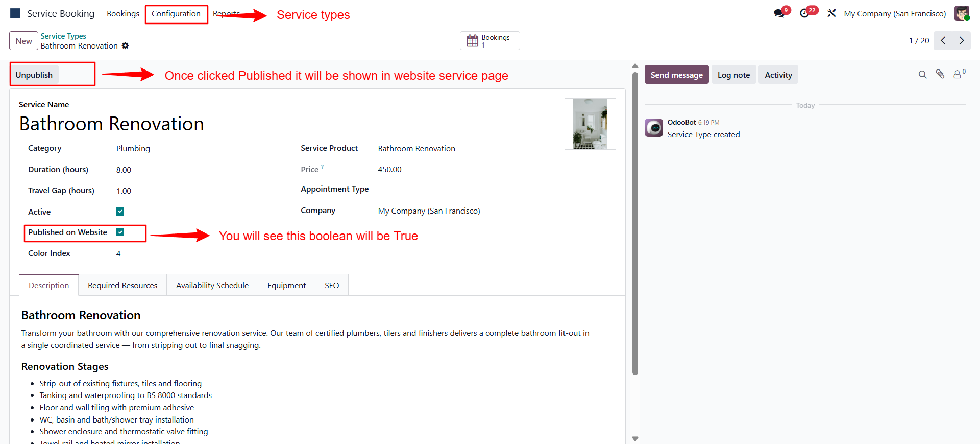Click the bathroom service image thumbnail

point(590,124)
